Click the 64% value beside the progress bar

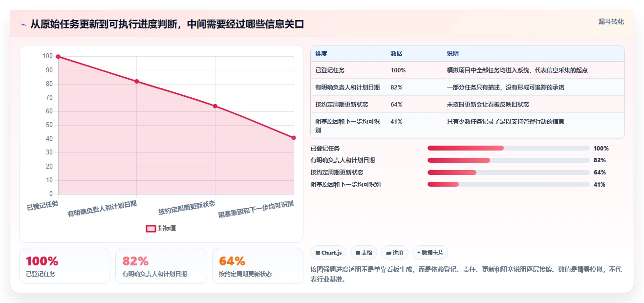tap(600, 173)
